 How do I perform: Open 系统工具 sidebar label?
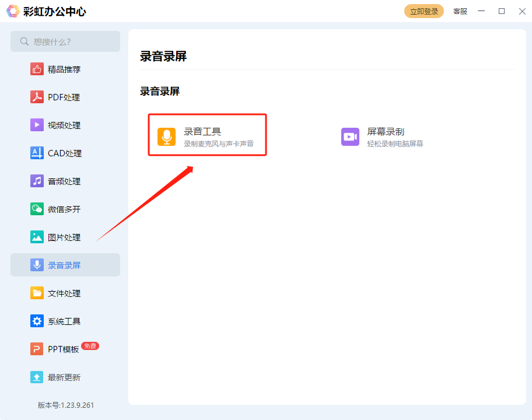pyautogui.click(x=64, y=321)
